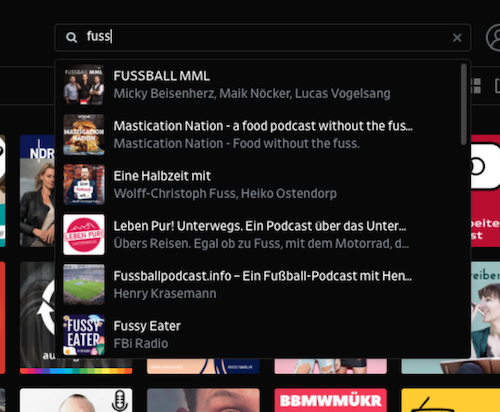Open the close-up face podcast tile
This screenshot has height=412, width=500.
point(203,400)
